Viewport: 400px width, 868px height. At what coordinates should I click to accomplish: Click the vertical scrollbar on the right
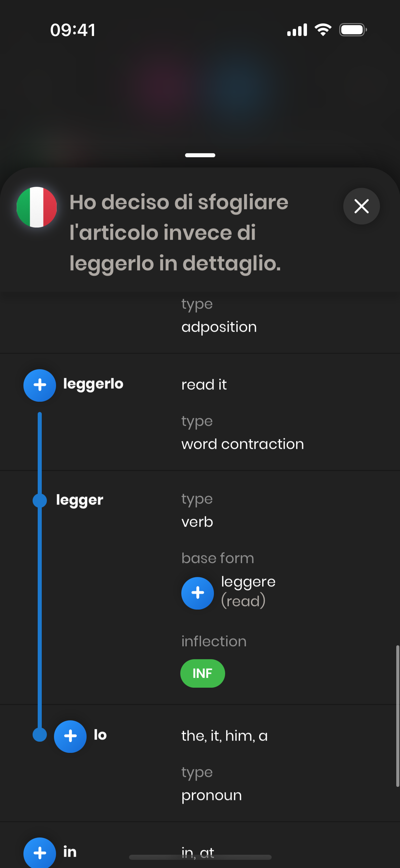pyautogui.click(x=397, y=716)
